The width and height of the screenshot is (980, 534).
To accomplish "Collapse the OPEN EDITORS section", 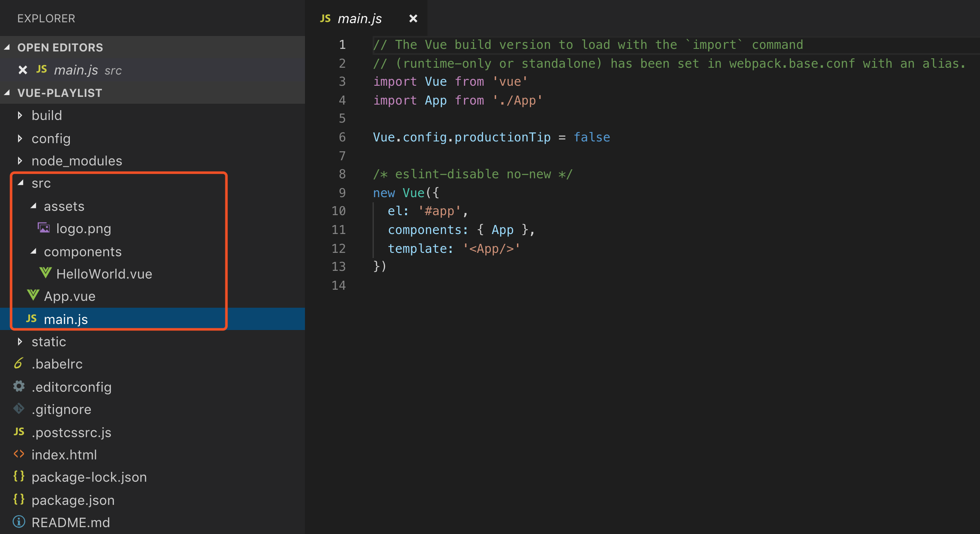I will [7, 48].
